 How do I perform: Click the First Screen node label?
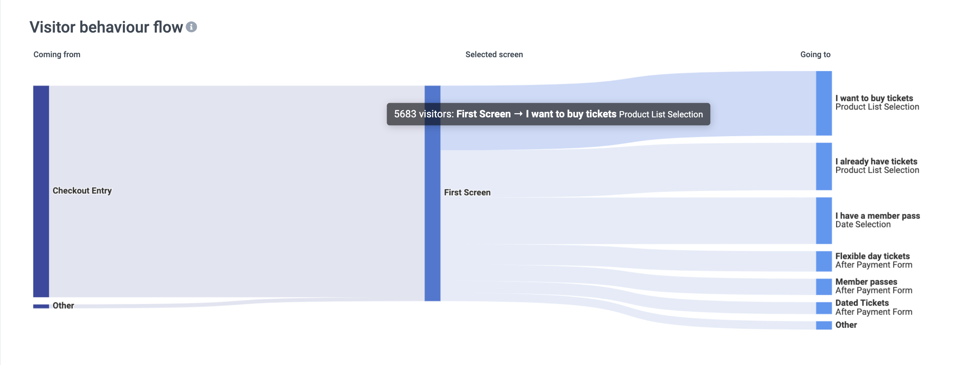(467, 193)
